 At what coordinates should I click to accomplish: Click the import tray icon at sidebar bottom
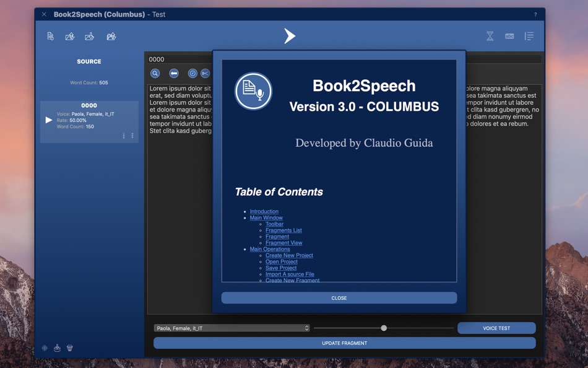57,348
